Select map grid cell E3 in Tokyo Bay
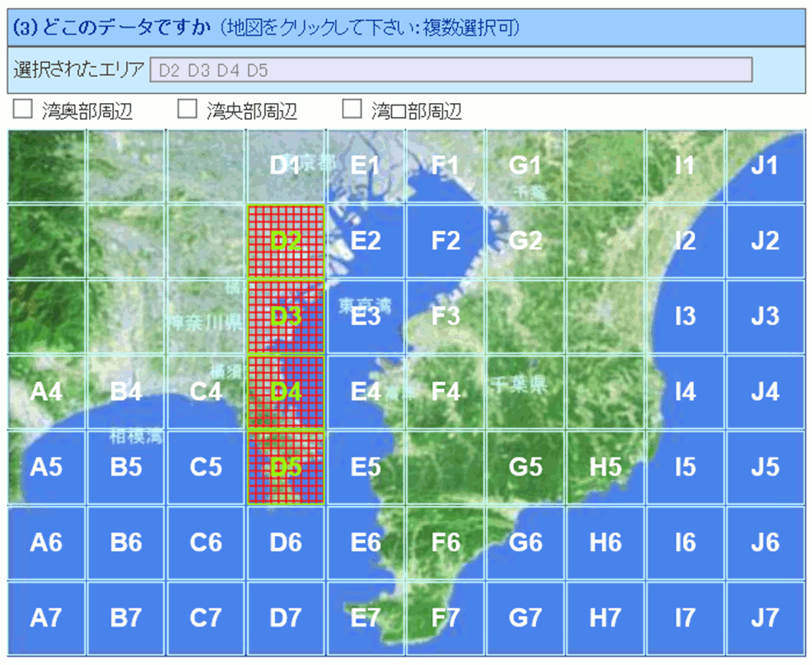The width and height of the screenshot is (812, 665). (366, 317)
